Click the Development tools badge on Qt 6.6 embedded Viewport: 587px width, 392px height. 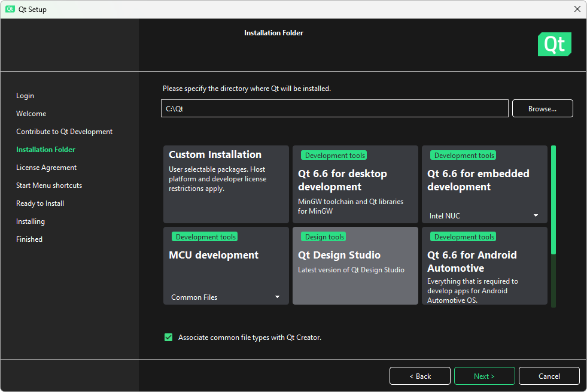click(x=464, y=156)
